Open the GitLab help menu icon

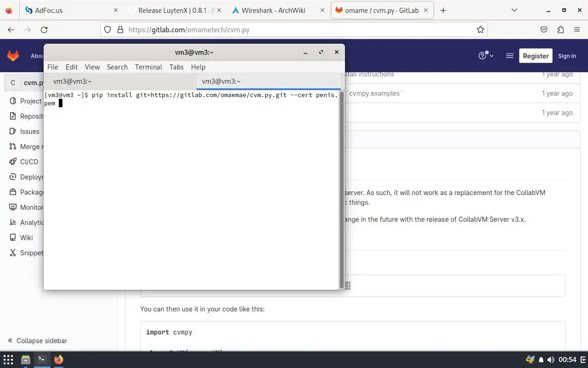coord(486,56)
